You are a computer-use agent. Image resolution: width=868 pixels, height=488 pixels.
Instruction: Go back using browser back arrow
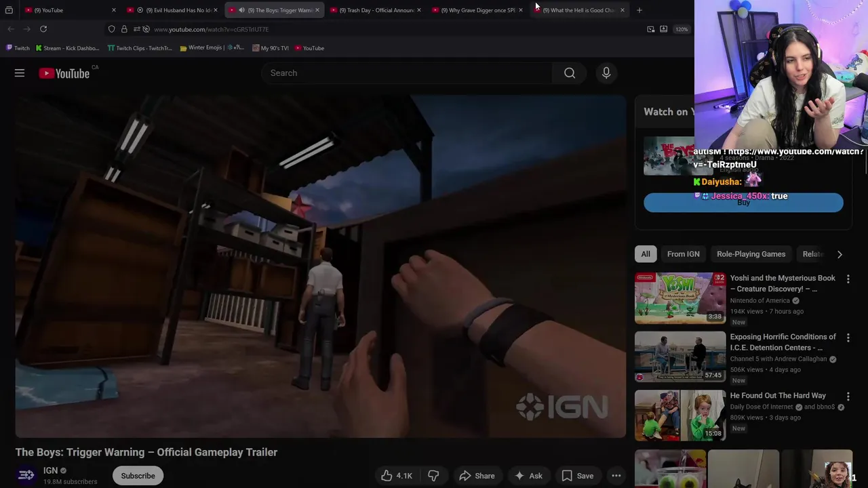11,29
